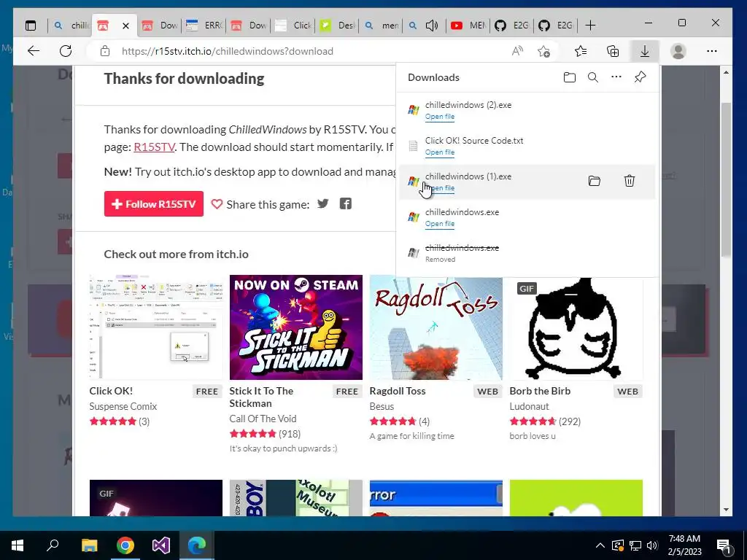Click page scrollbar down arrow
Screen dimensions: 747x560
pos(726,510)
